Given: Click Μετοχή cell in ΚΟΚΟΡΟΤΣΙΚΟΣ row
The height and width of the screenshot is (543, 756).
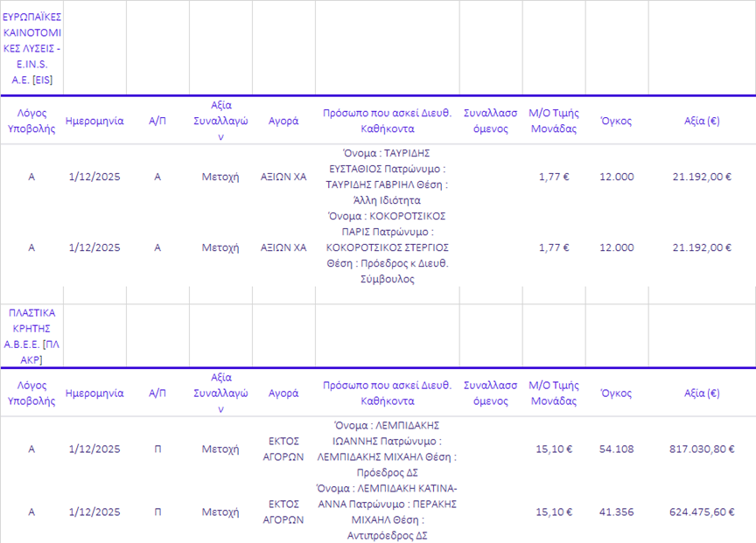Looking at the screenshot, I should (220, 247).
